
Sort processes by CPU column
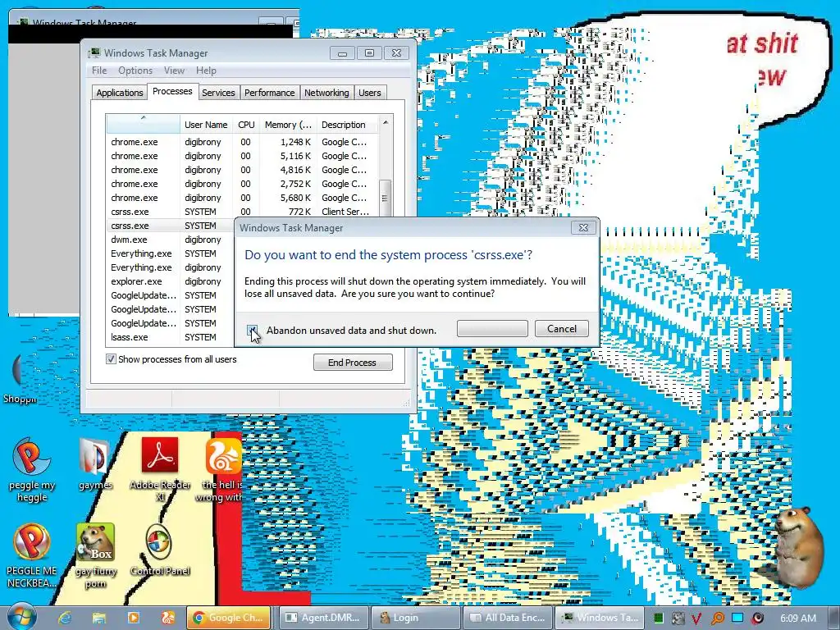point(246,125)
